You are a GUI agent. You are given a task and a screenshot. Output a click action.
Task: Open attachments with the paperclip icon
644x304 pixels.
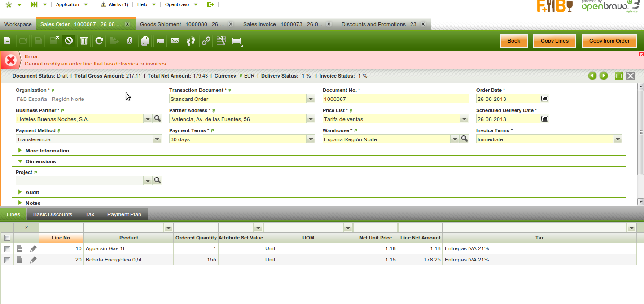coord(130,41)
